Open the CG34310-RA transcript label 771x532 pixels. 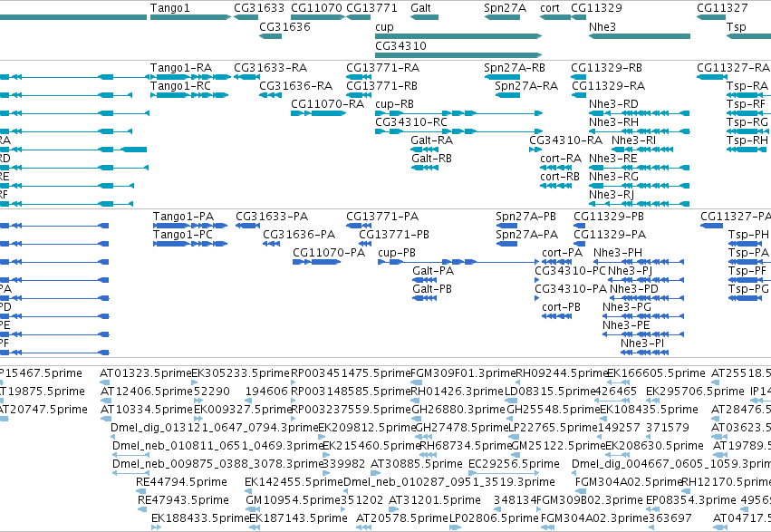click(566, 140)
